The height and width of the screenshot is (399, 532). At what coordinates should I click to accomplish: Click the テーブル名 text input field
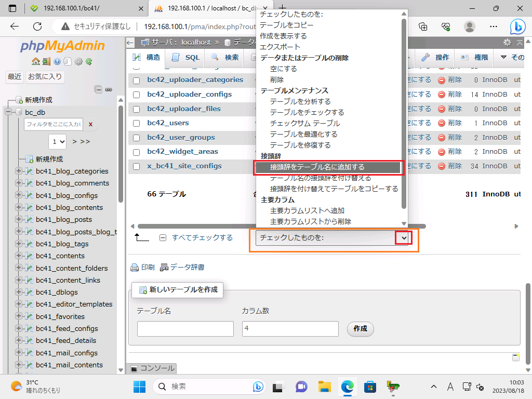click(x=185, y=329)
